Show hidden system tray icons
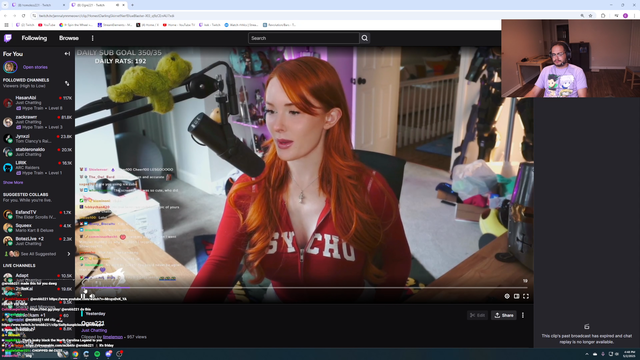Viewport: 640px width, 360px height. pyautogui.click(x=587, y=354)
